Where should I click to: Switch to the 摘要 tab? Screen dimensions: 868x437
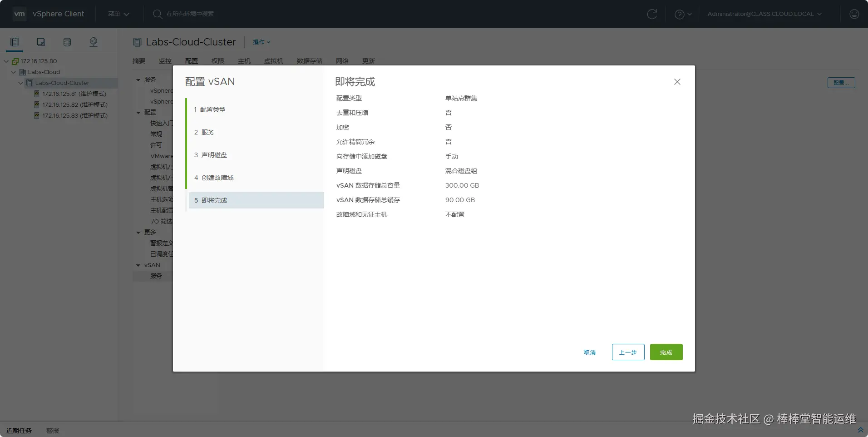pyautogui.click(x=139, y=61)
